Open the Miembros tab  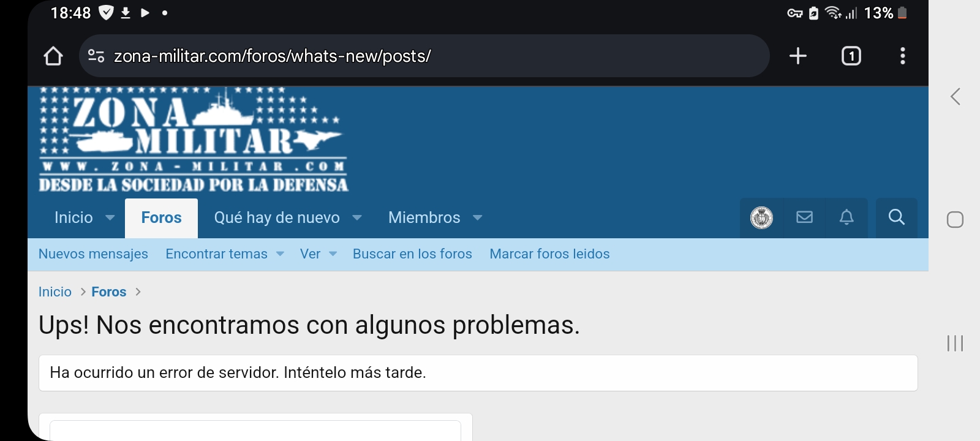(x=424, y=217)
